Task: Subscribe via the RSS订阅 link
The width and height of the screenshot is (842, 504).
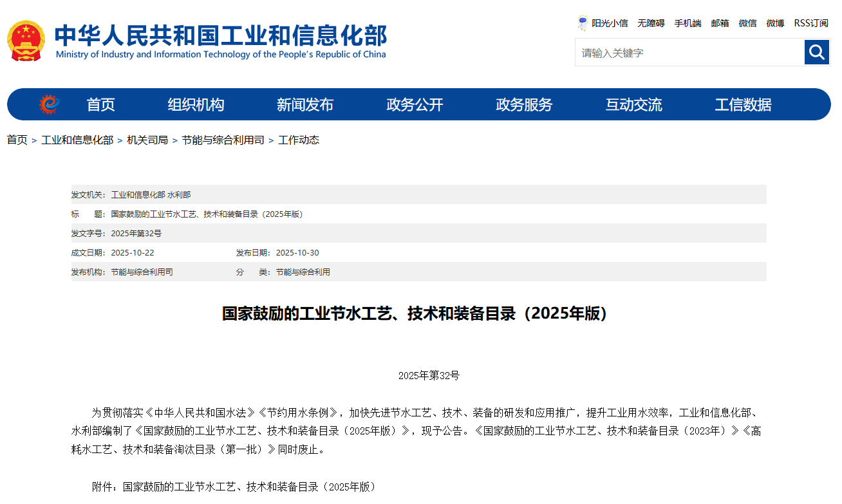Action: tap(810, 23)
